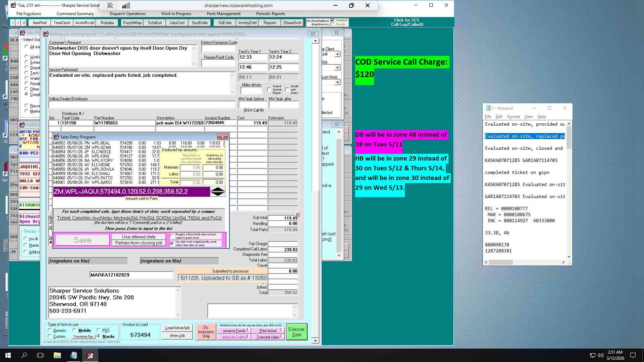Click the Transmit claim button
The width and height of the screenshot is (644, 362).
268,337
